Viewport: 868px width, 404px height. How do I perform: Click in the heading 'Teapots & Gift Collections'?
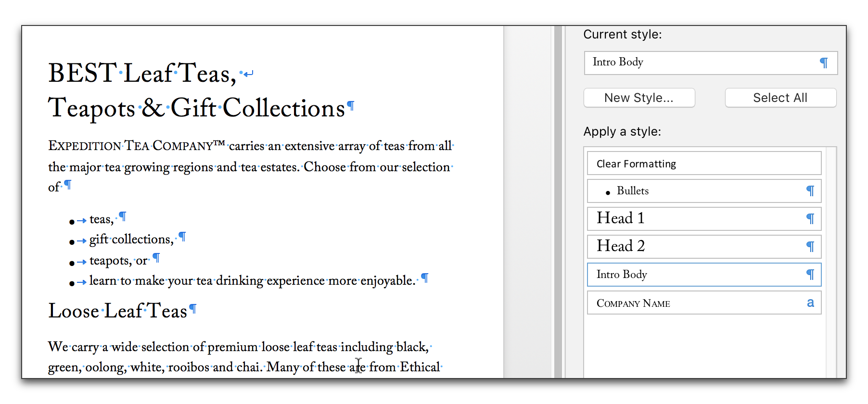[197, 108]
